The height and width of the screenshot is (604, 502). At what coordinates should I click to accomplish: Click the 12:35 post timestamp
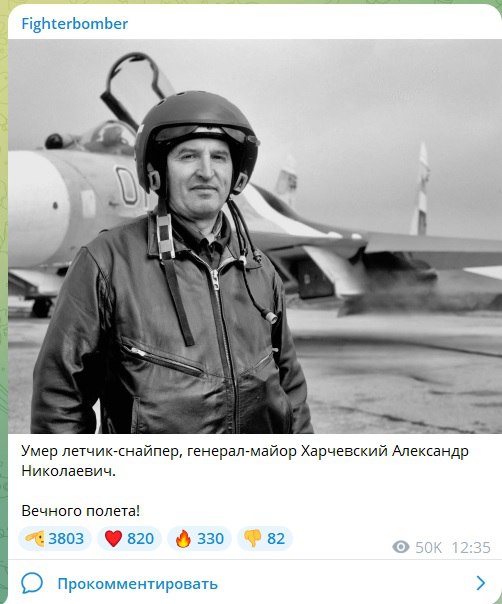(471, 547)
